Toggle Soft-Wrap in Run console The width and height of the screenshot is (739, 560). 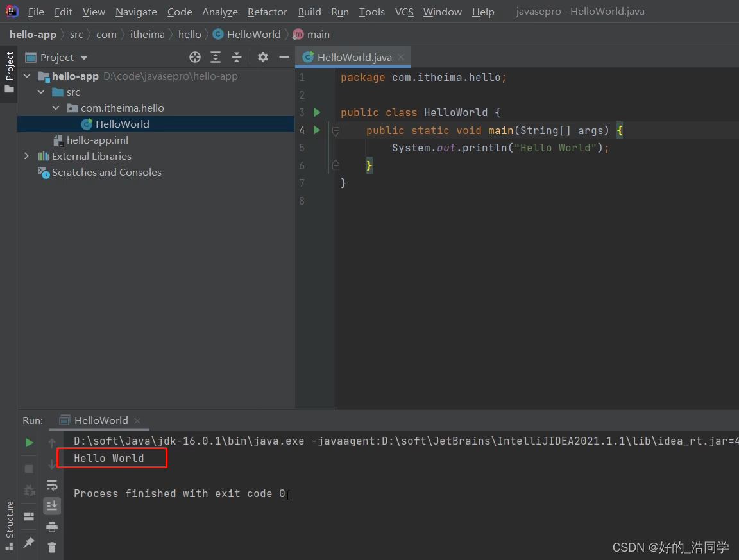[x=52, y=485]
